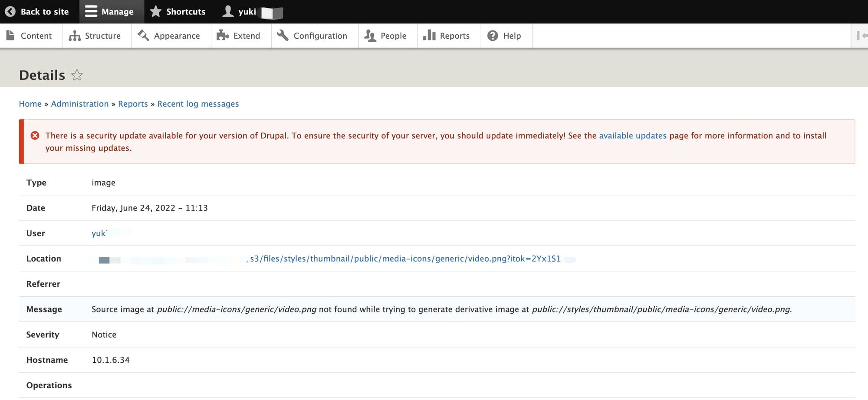
Task: Click the Back to site arrow icon
Action: [x=10, y=12]
